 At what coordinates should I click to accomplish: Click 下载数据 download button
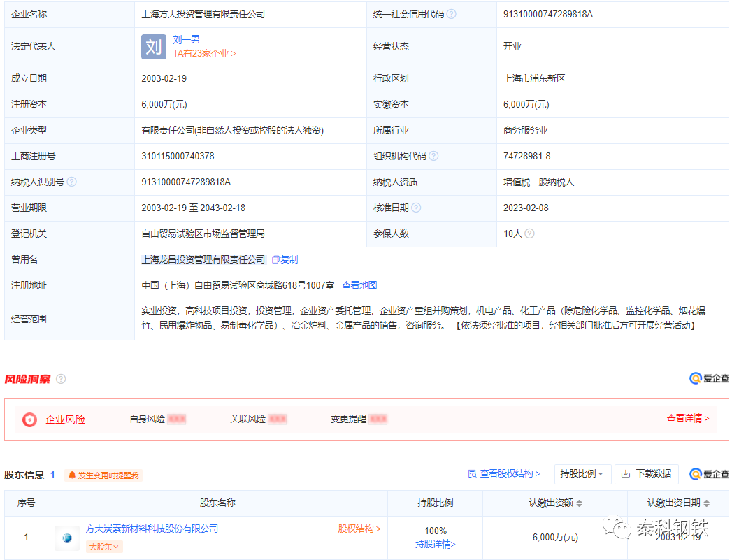[x=646, y=474]
